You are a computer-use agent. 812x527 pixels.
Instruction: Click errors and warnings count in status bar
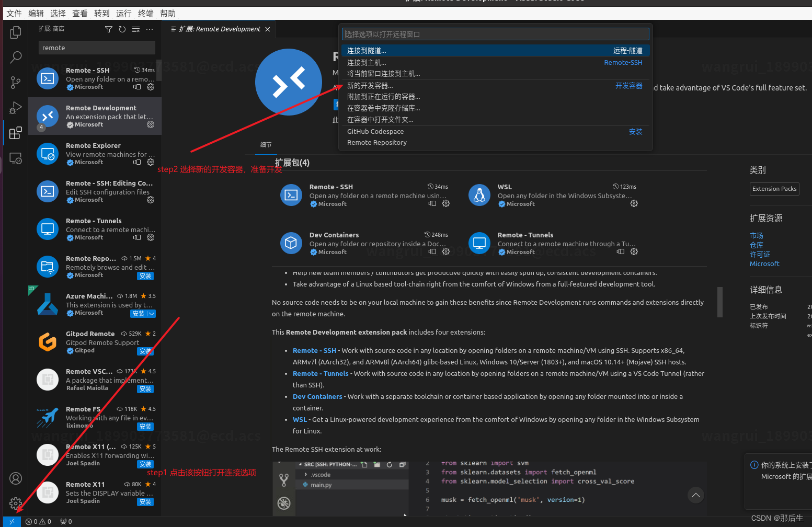[x=38, y=521]
